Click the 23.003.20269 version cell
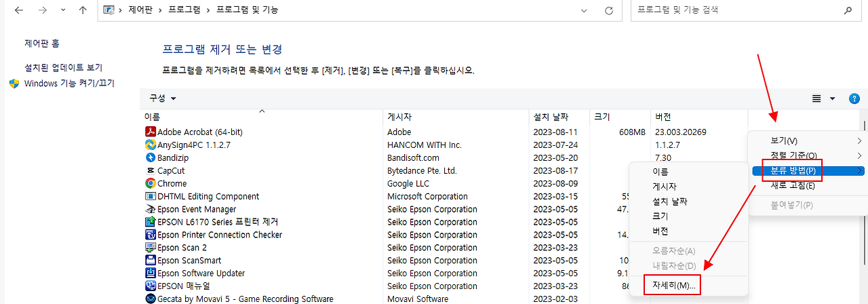Viewport: 868px width, 304px height. pyautogui.click(x=681, y=132)
